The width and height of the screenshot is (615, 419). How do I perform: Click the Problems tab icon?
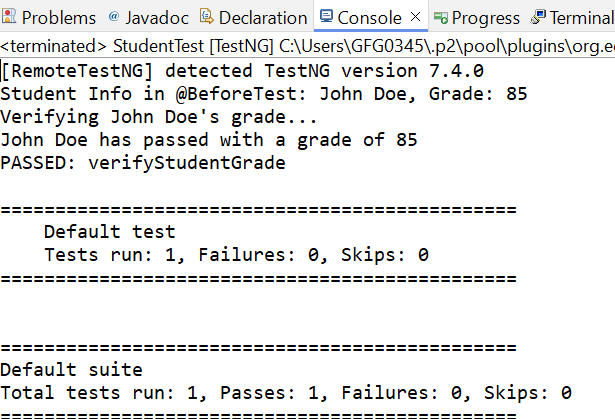[x=9, y=17]
